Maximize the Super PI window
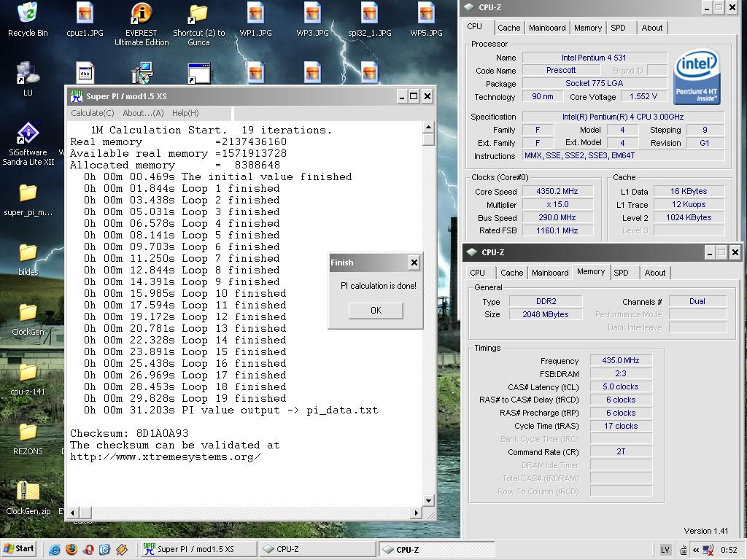This screenshot has width=747, height=560. coord(414,97)
